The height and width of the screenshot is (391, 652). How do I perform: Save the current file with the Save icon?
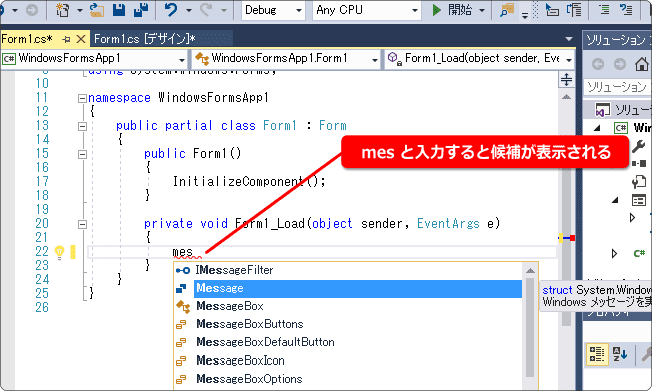pyautogui.click(x=119, y=10)
